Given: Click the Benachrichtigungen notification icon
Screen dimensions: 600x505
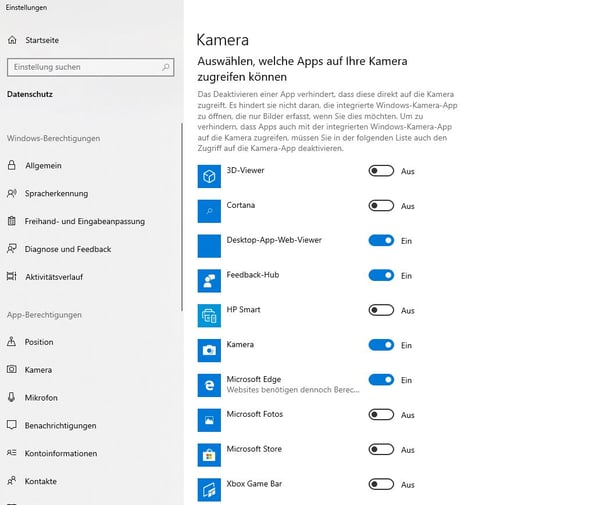Looking at the screenshot, I should (x=12, y=425).
